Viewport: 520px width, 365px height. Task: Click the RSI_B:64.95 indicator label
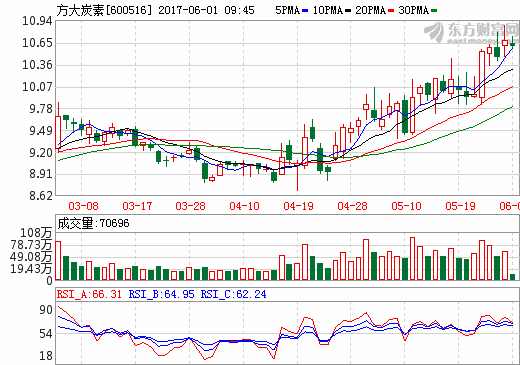click(161, 294)
